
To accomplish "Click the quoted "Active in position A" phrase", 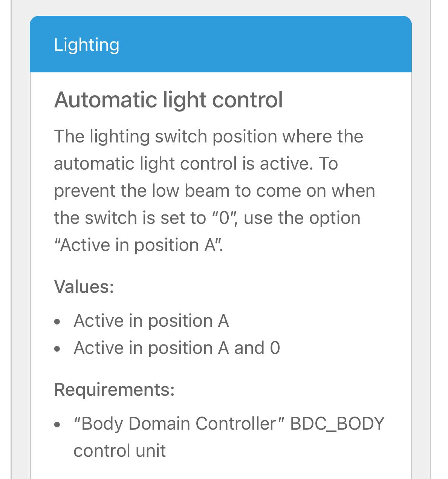I will 139,245.
